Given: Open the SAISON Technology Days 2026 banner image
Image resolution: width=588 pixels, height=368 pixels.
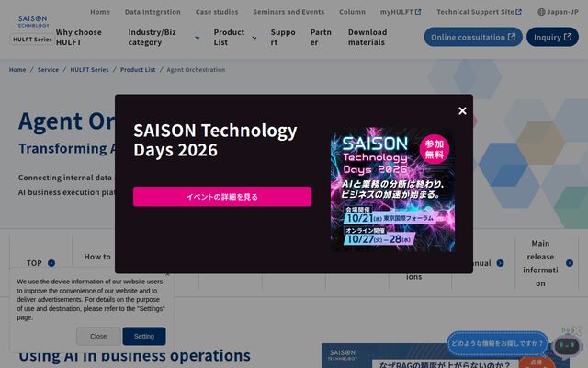Looking at the screenshot, I should point(392,190).
